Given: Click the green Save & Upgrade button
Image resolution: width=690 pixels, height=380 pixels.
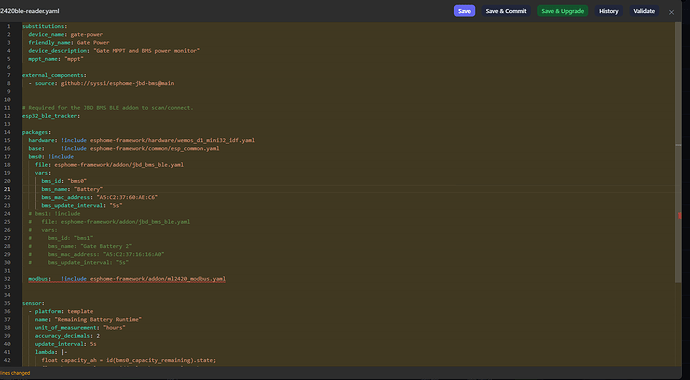Looking at the screenshot, I should pos(562,11).
